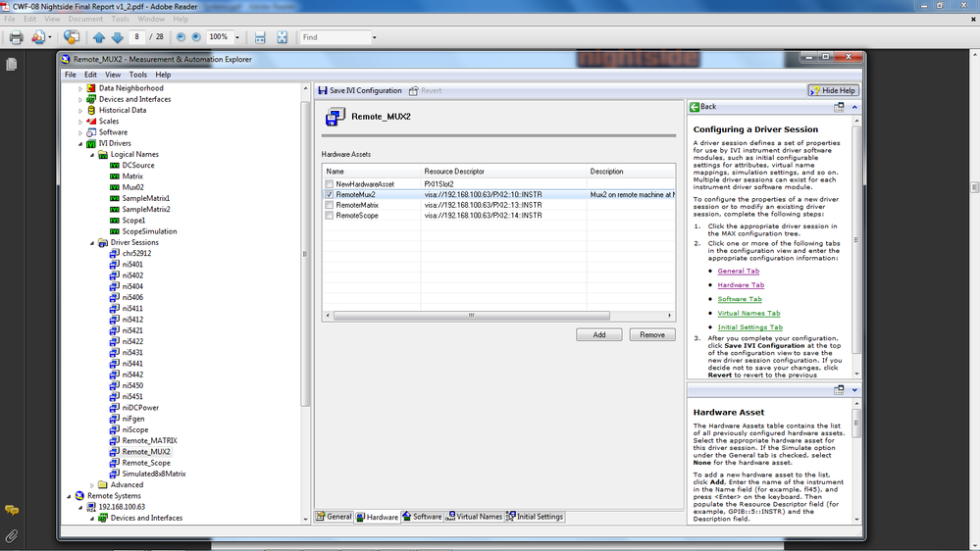
Task: Collapse the Logical Names node
Action: 92,155
